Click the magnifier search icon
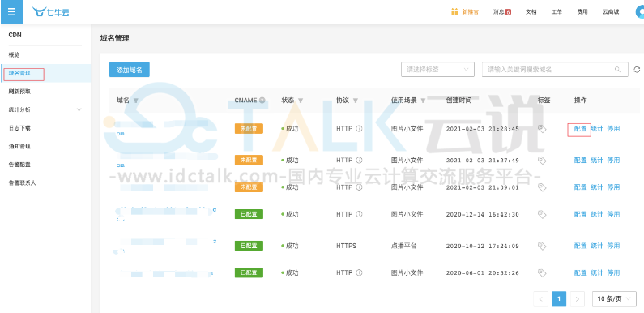 coord(617,70)
